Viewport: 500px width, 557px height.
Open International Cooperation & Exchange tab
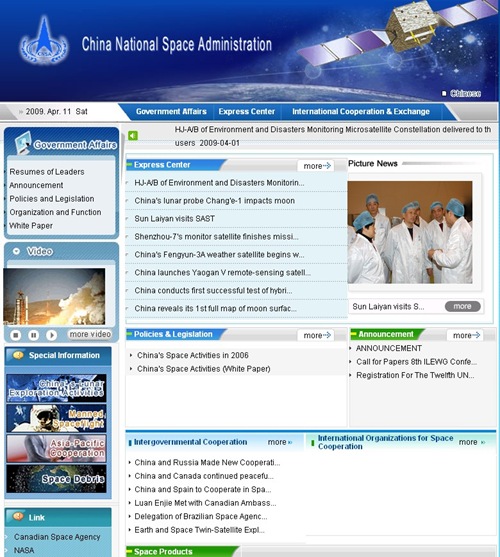pos(361,112)
